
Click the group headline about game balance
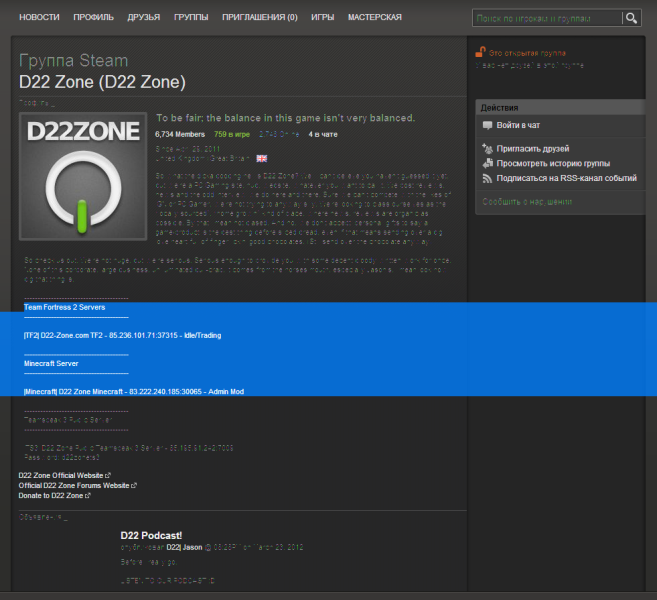point(286,118)
